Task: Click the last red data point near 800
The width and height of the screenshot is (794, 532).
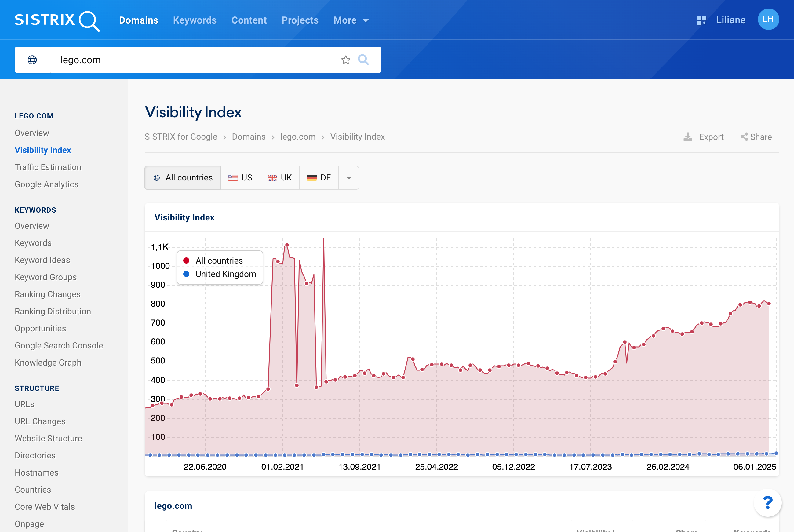Action: point(769,304)
